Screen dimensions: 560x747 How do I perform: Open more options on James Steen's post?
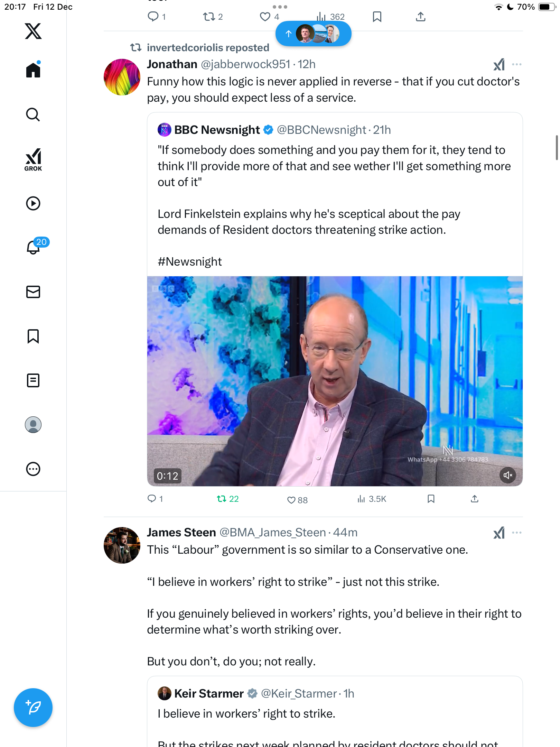point(517,533)
